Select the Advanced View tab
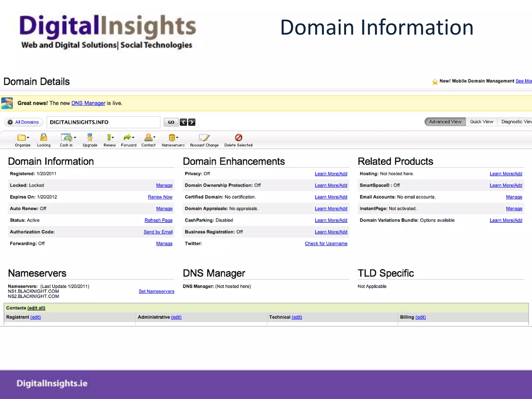532x399 pixels. coord(445,122)
